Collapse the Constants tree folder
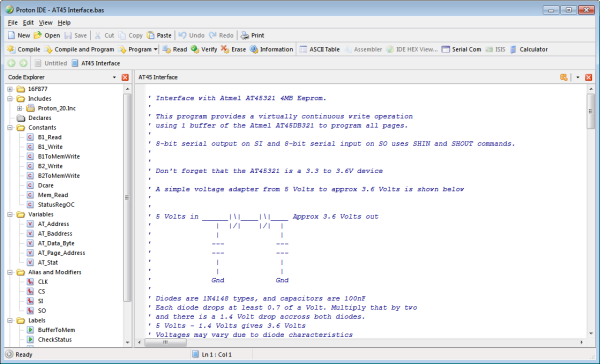 pyautogui.click(x=10, y=127)
